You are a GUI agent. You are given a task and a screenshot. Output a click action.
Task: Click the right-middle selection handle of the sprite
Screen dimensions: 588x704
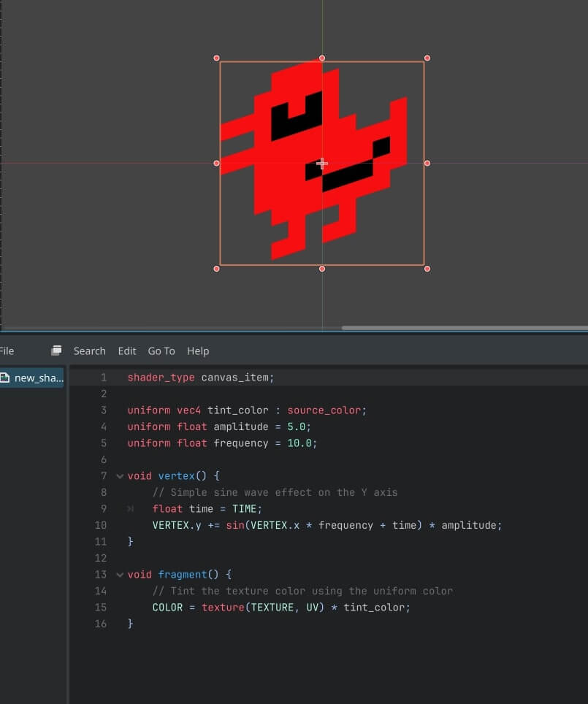point(427,164)
